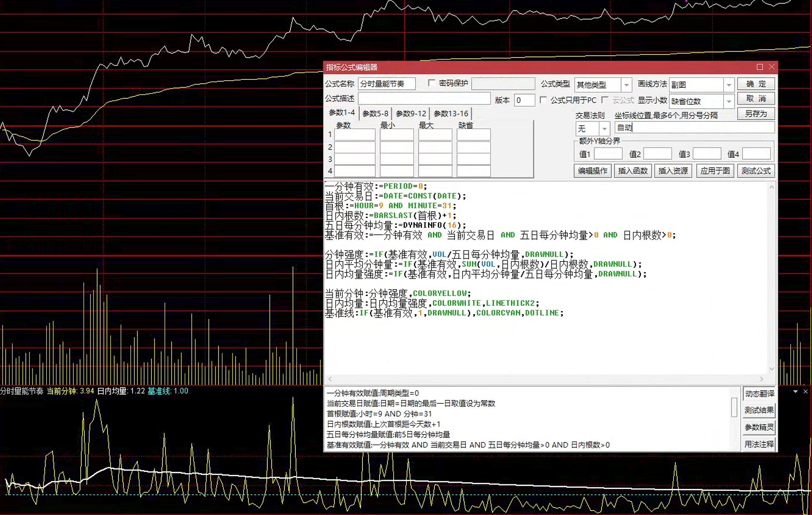This screenshot has height=515, width=812.
Task: Click the 应用于图 apply to chart button
Action: [x=715, y=171]
